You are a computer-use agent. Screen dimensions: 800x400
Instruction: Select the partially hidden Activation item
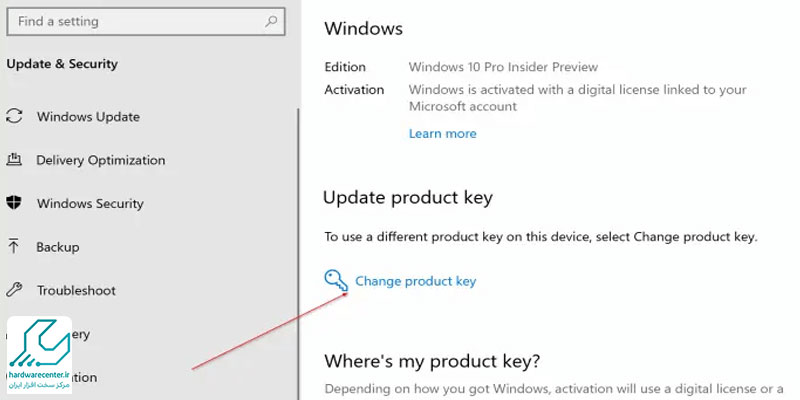click(x=84, y=378)
